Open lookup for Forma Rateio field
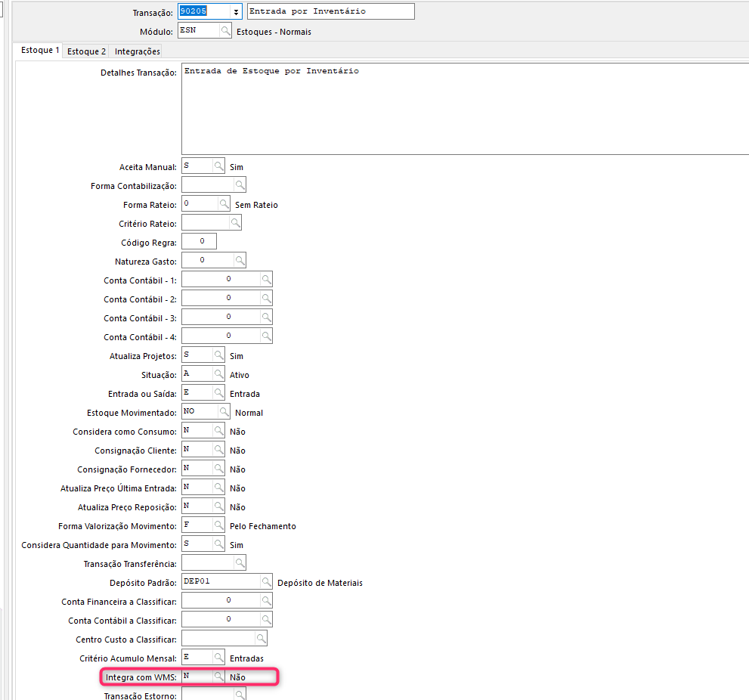Viewport: 749px width, 700px height. click(224, 203)
